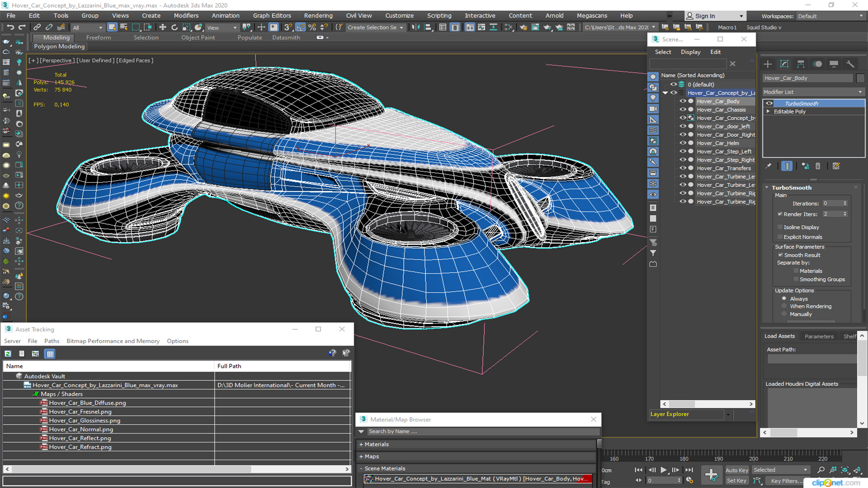This screenshot has width=868, height=488.
Task: Choose the Select and Move tool
Action: pyautogui.click(x=162, y=27)
